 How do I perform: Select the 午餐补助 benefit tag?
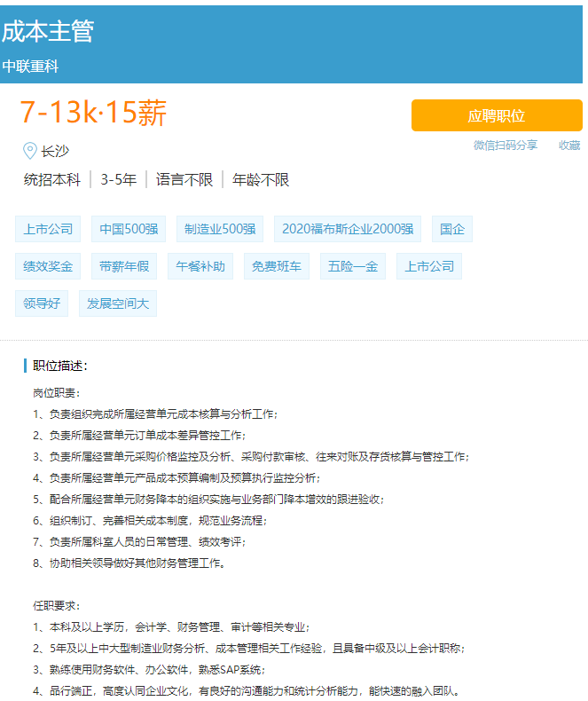200,266
